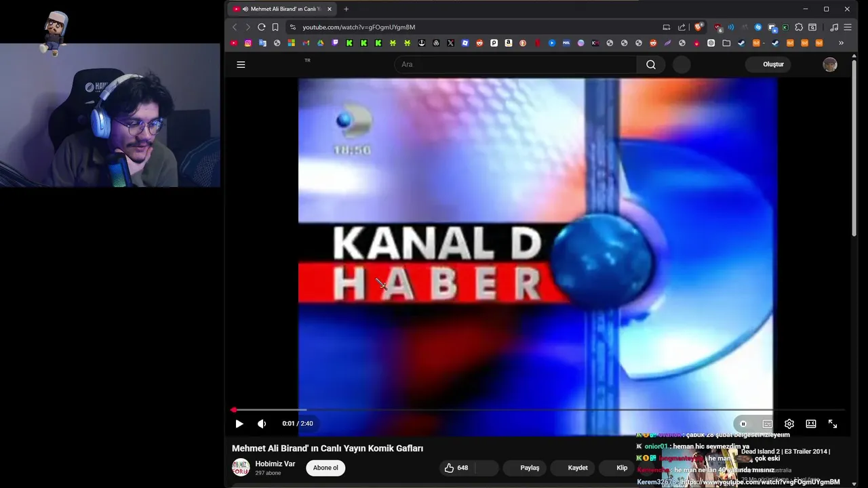Go forward with the browser forward arrow

click(248, 27)
